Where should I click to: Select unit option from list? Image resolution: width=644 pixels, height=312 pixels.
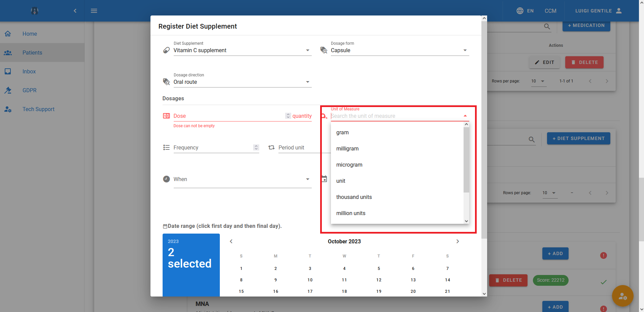click(397, 181)
